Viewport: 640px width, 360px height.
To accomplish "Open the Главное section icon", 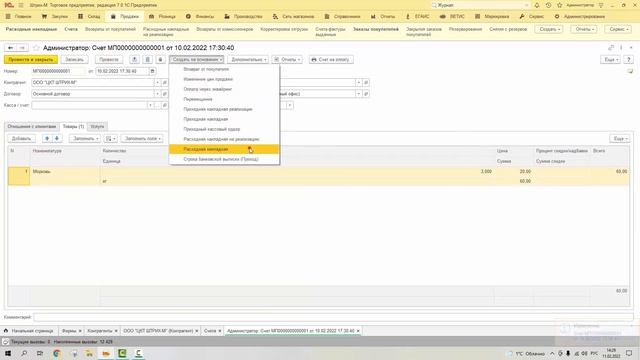I will click(8, 16).
